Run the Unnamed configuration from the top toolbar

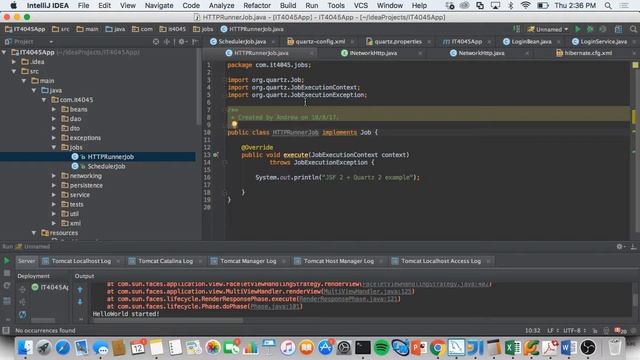pos(578,29)
